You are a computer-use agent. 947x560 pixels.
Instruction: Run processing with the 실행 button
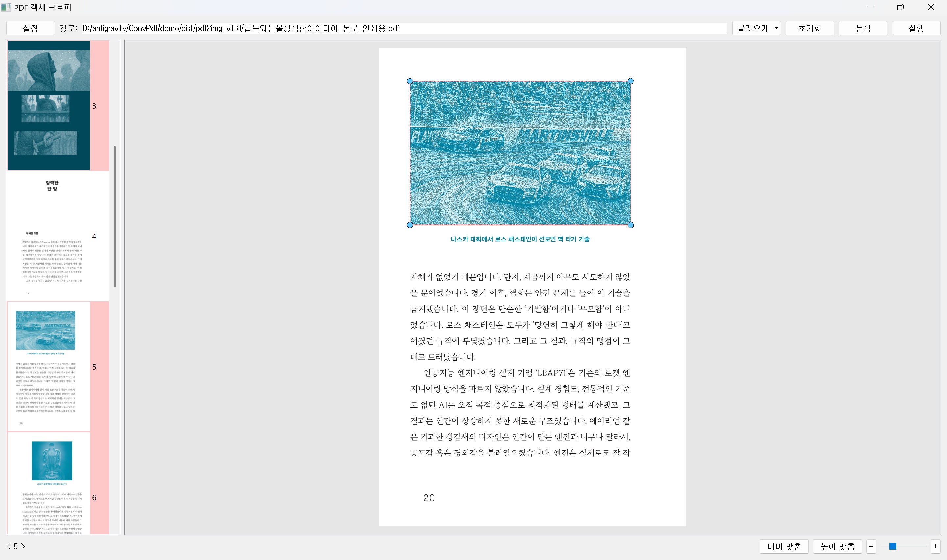[916, 28]
